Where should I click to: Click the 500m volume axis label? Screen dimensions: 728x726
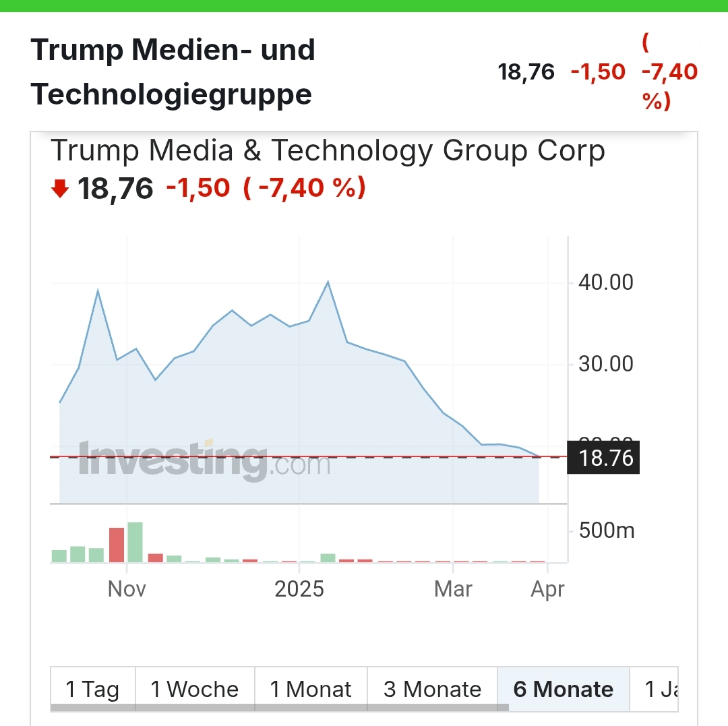pos(606,531)
